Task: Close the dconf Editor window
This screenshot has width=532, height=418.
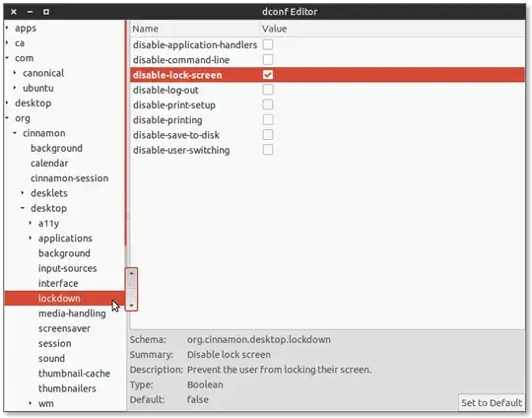Action: (x=14, y=12)
